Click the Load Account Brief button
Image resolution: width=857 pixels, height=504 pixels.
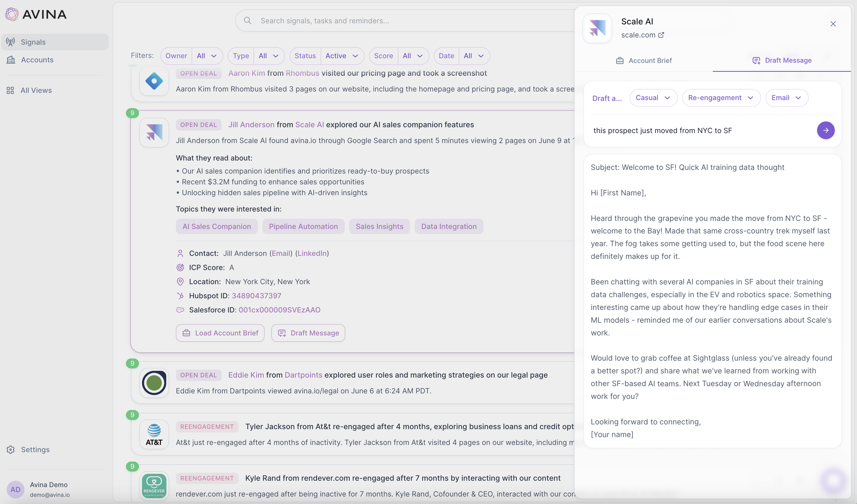click(220, 333)
